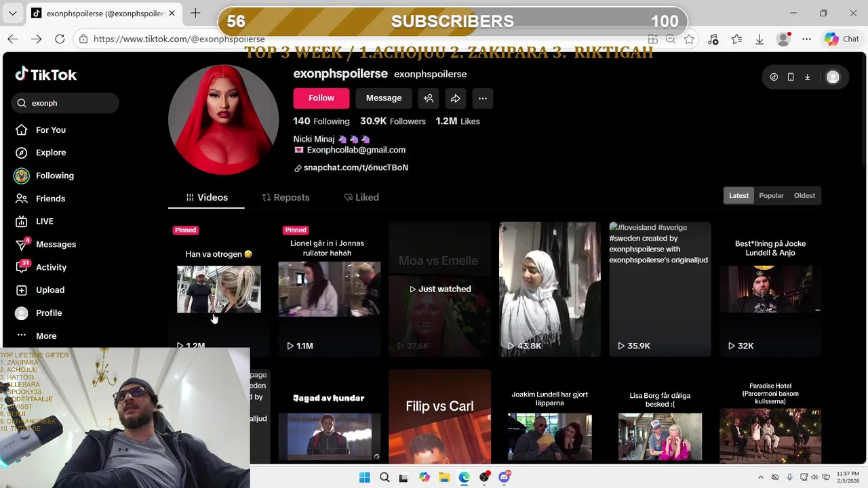Open the #loveisland #sverige video
The height and width of the screenshot is (488, 868).
tap(660, 289)
